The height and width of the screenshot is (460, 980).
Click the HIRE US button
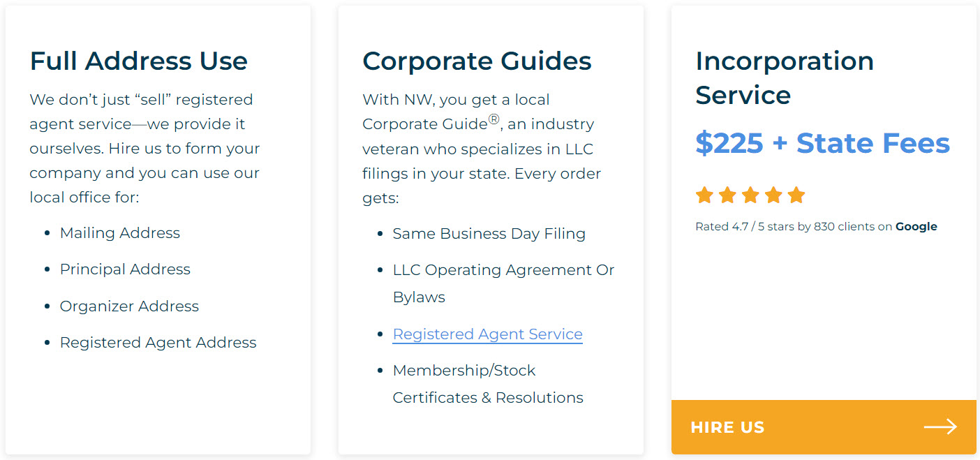(x=824, y=427)
